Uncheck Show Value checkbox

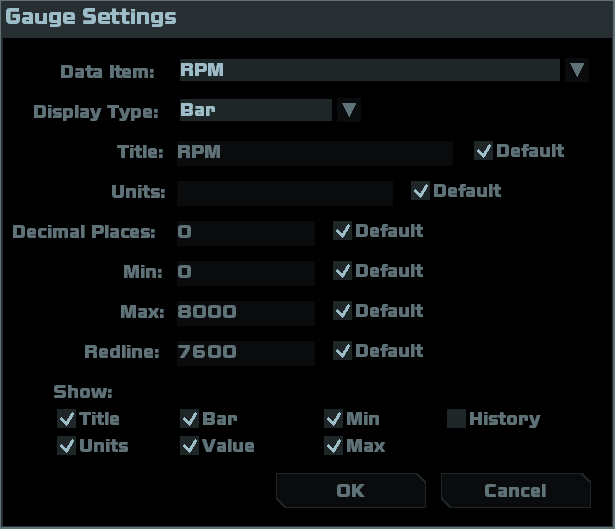[190, 446]
